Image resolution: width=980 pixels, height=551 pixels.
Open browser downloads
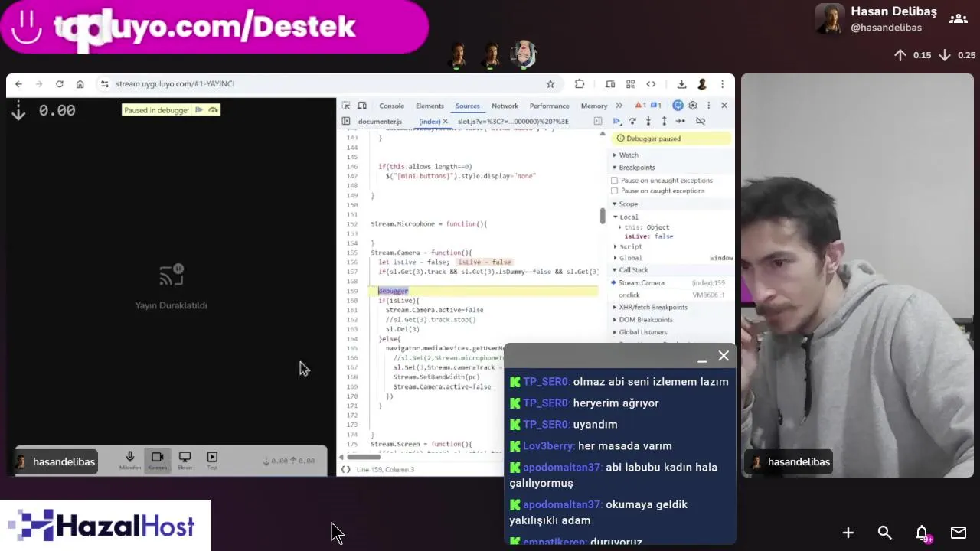pos(681,84)
